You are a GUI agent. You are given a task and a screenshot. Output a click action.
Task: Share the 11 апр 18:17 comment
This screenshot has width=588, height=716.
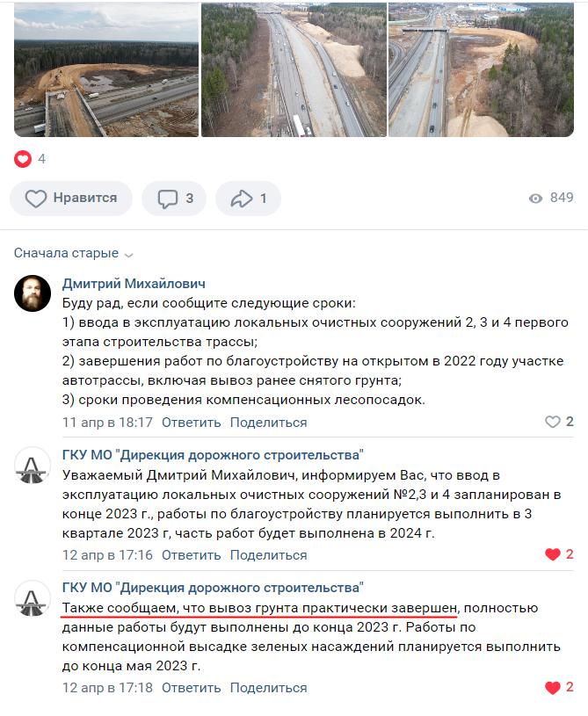tap(268, 423)
